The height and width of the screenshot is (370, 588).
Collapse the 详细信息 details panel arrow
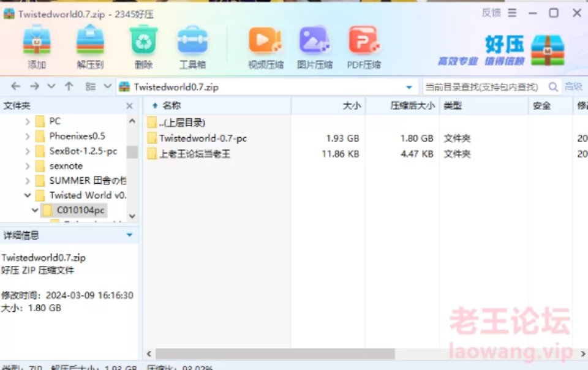(x=129, y=235)
